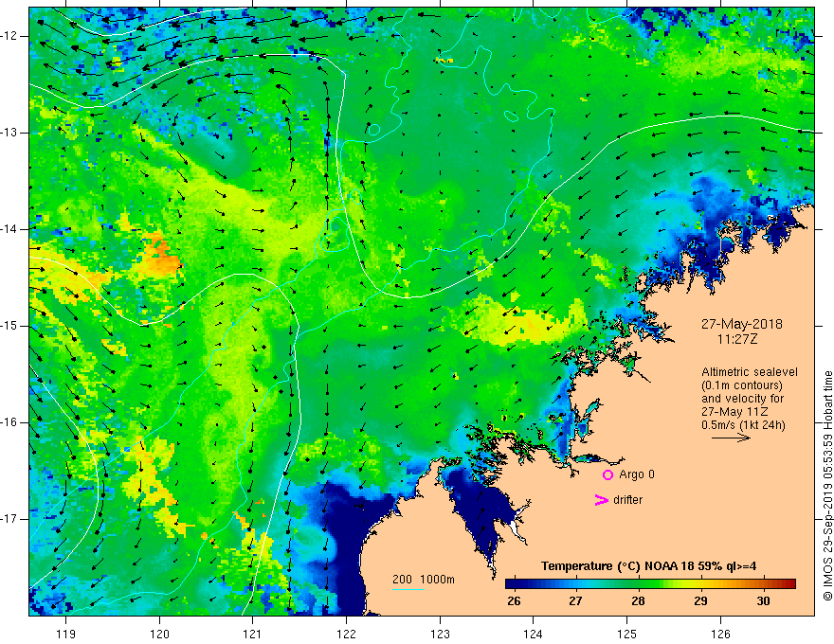This screenshot has width=834, height=644.
Task: Click the longitude axis label 125
Action: (x=627, y=634)
